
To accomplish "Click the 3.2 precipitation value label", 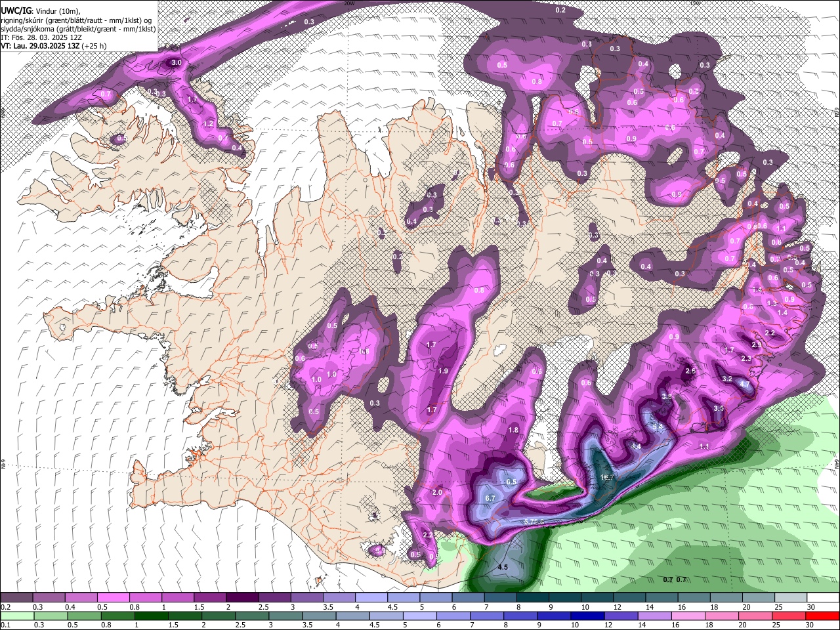I will pos(726,379).
